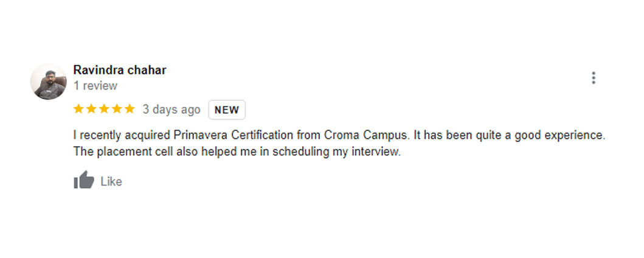
Task: Click the thumbs-up icon
Action: coord(84,180)
